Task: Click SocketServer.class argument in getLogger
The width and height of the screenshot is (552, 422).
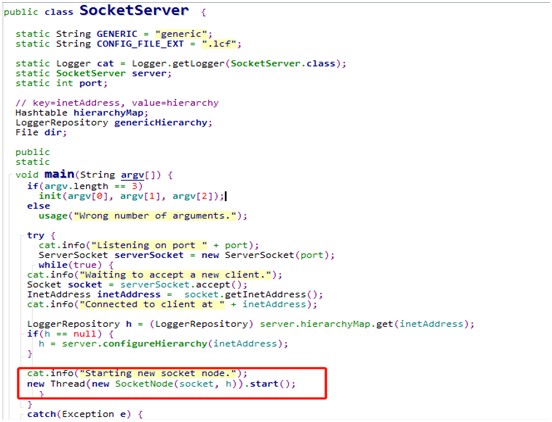Action: 283,64
